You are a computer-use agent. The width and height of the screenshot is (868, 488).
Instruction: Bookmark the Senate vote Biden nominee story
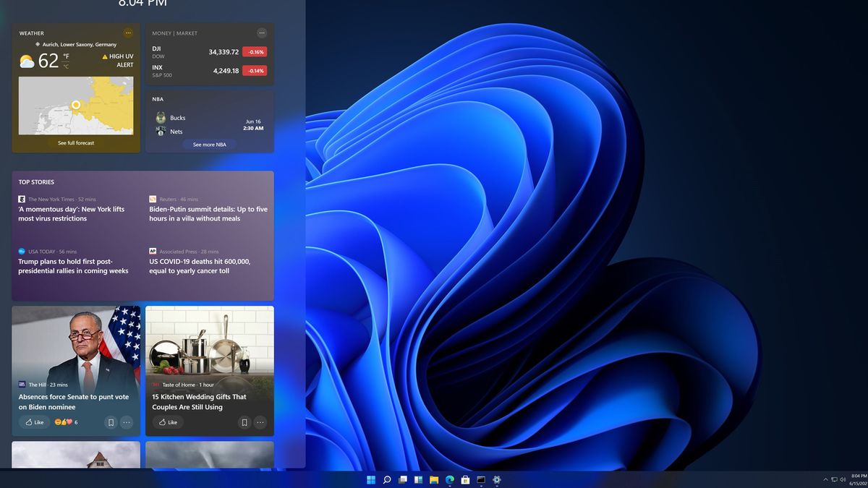[x=111, y=422]
